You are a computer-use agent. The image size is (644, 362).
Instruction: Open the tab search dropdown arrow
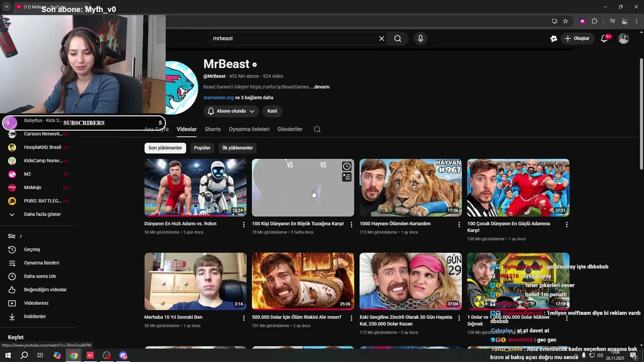coord(7,7)
